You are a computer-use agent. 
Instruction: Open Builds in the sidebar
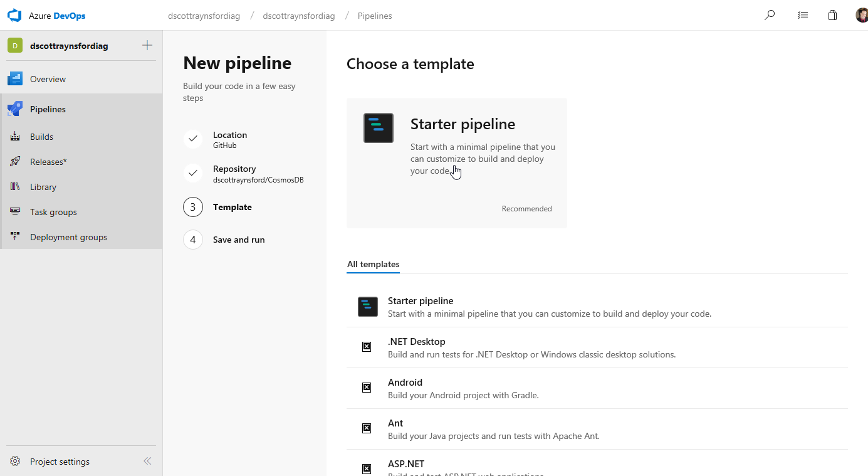point(41,137)
